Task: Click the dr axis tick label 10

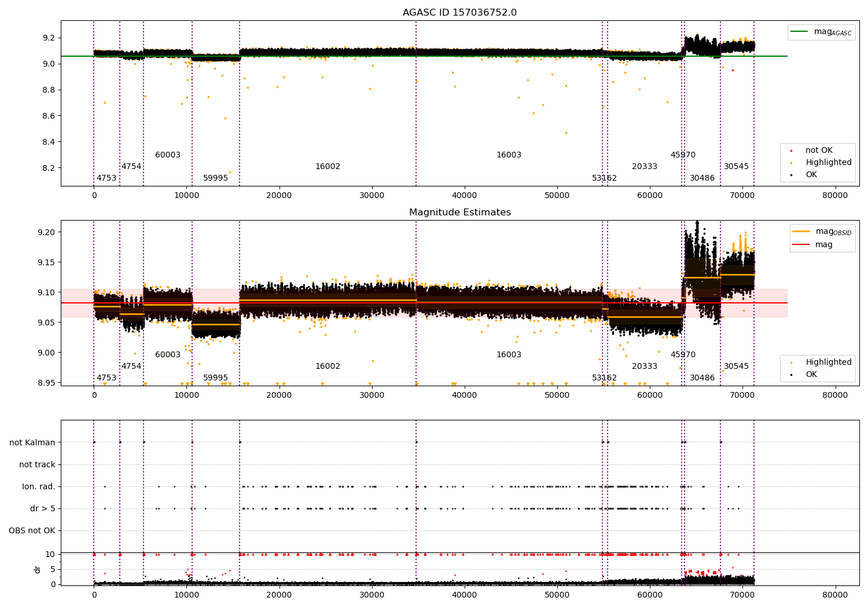Action: (x=50, y=554)
